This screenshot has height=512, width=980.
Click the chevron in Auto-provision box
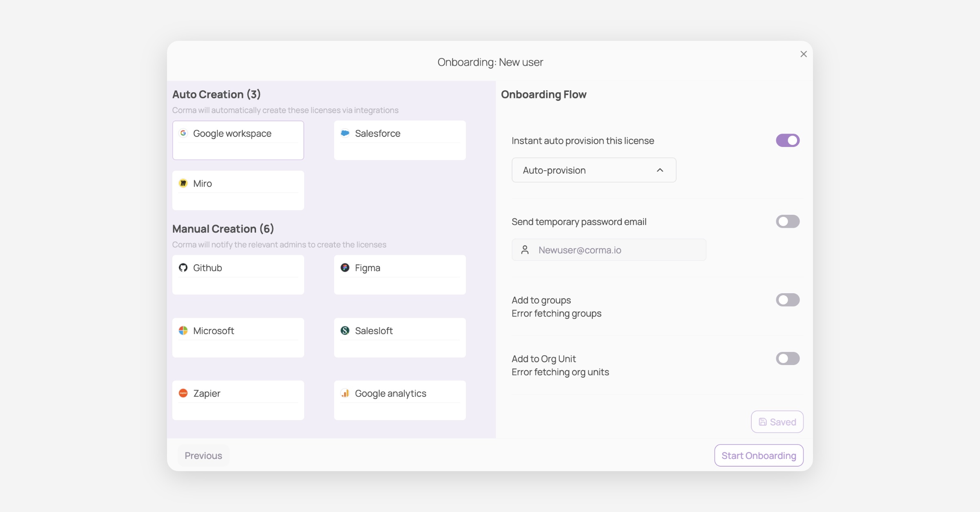point(660,170)
